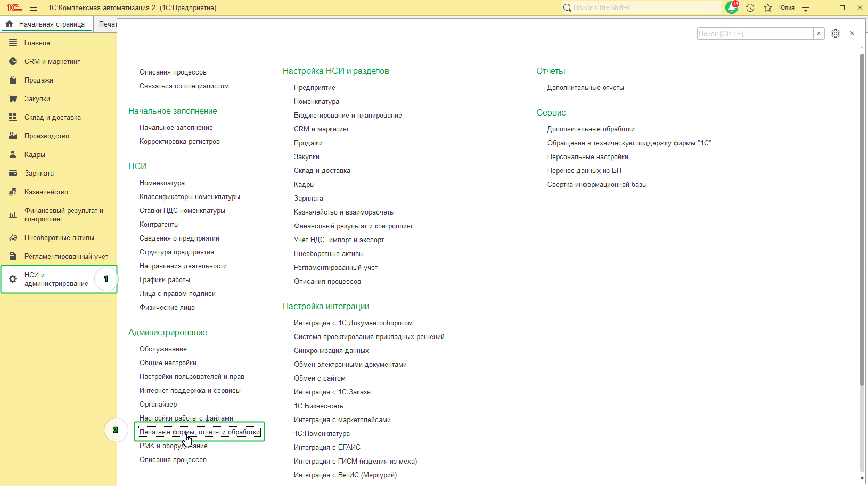Open Начальное заполнение link
Image resolution: width=868 pixels, height=486 pixels.
pos(176,127)
